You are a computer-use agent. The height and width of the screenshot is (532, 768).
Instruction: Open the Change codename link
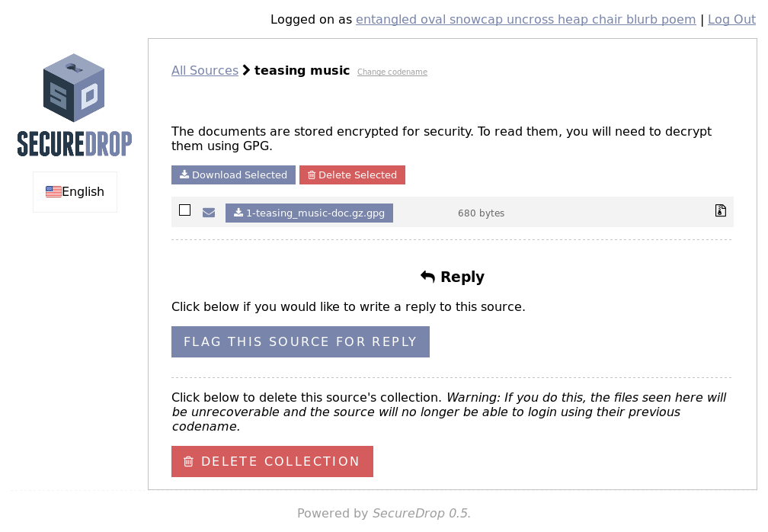click(x=392, y=72)
